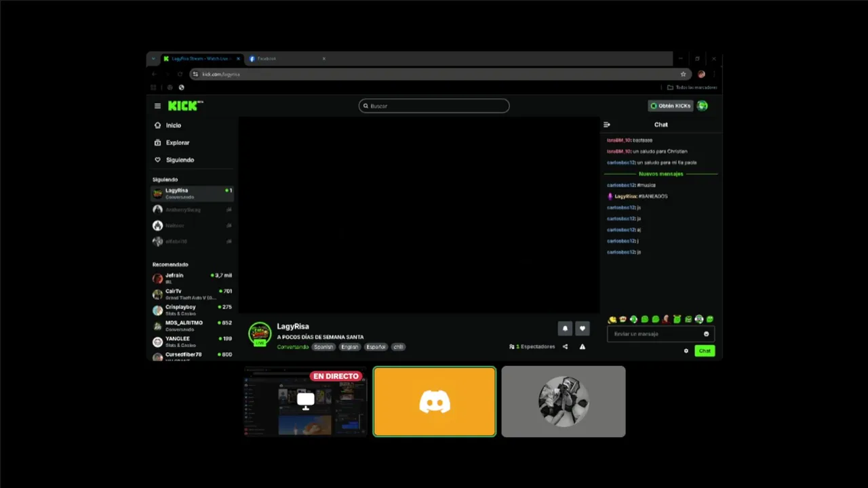Open recommended channel Crisplayboy
The width and height of the screenshot is (868, 488).
pyautogui.click(x=192, y=310)
